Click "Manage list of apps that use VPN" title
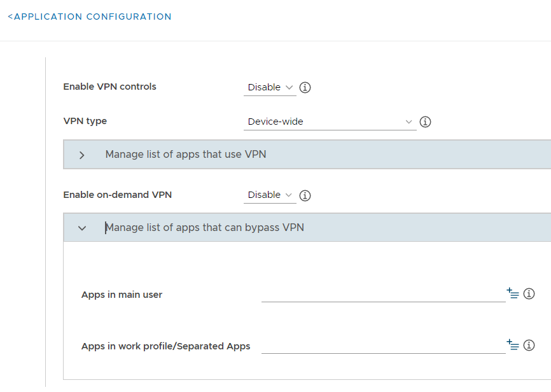551x392 pixels. 186,154
